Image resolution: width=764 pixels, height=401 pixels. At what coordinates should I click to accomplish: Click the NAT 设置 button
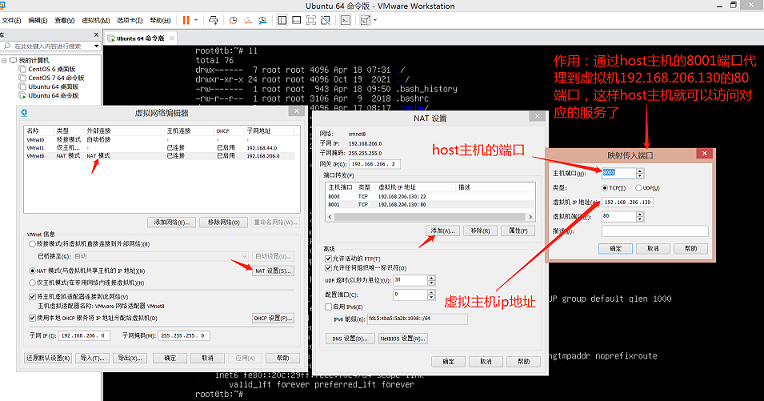click(x=272, y=270)
